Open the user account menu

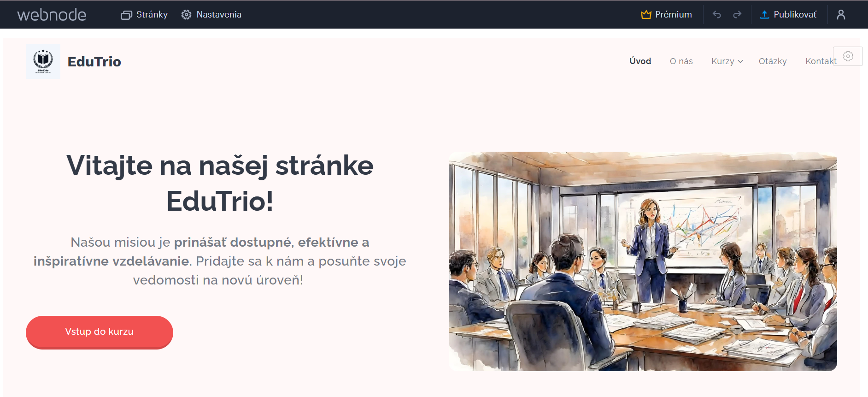pos(841,15)
